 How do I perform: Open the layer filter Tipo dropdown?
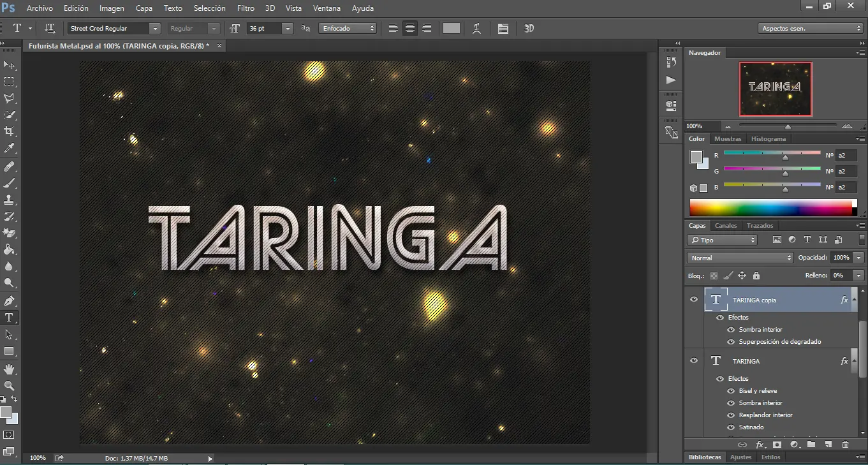click(x=722, y=240)
